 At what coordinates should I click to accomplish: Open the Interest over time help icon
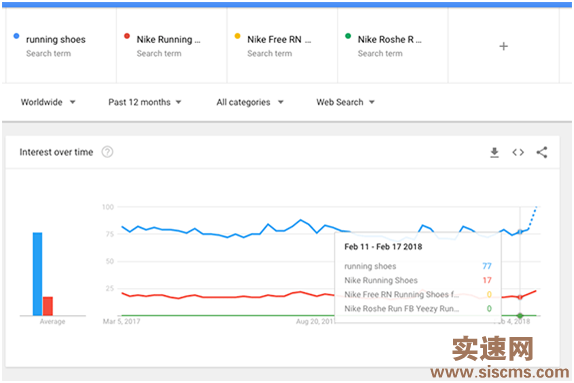tap(107, 152)
